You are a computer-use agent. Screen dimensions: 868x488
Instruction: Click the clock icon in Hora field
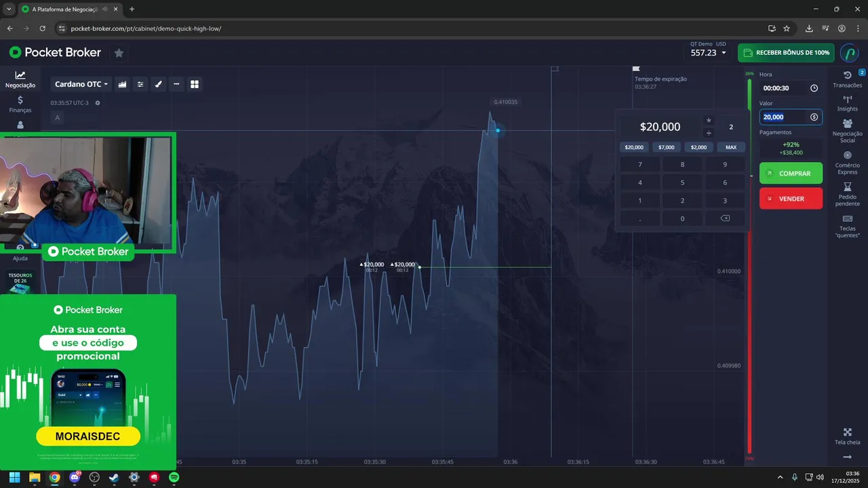(814, 88)
